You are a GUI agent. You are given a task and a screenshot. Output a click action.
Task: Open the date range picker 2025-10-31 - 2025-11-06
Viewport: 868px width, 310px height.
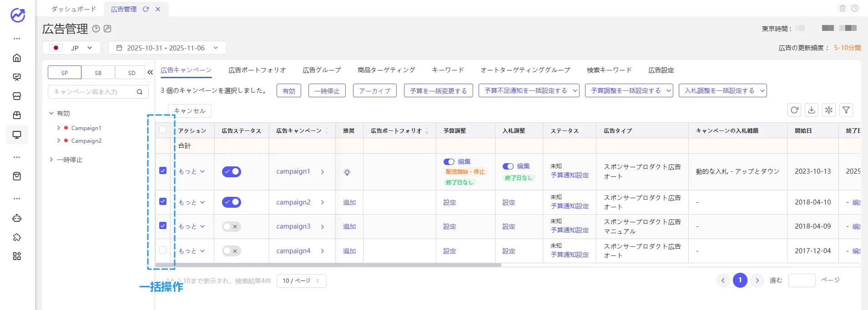click(167, 48)
